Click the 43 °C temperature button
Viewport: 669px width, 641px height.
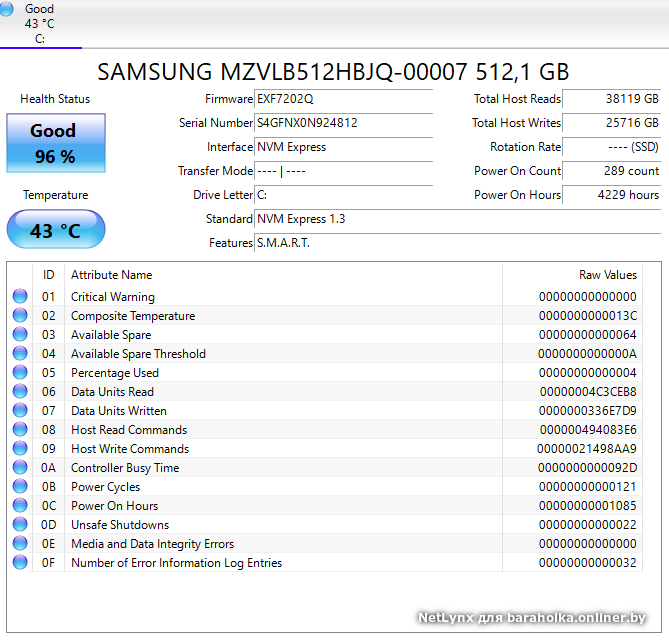(x=56, y=229)
